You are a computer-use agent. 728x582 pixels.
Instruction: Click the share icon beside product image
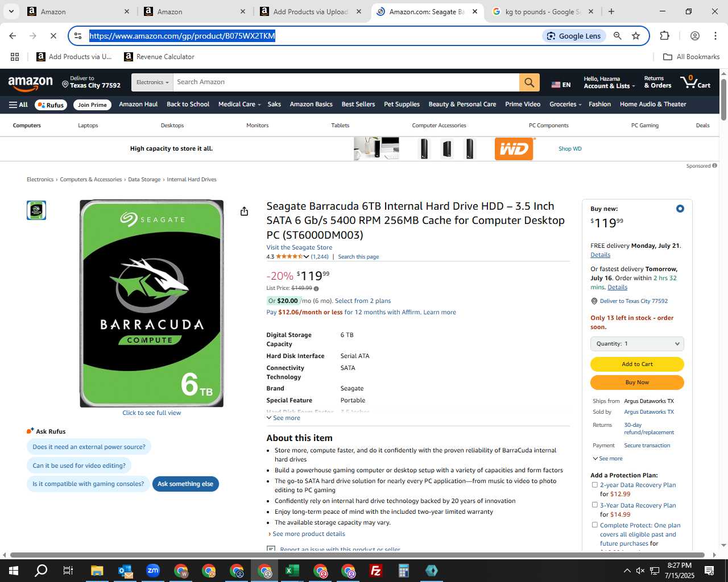[244, 211]
